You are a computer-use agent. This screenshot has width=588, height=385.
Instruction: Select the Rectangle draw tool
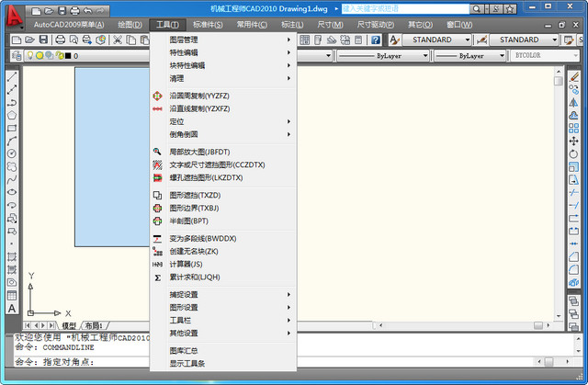tap(12, 128)
